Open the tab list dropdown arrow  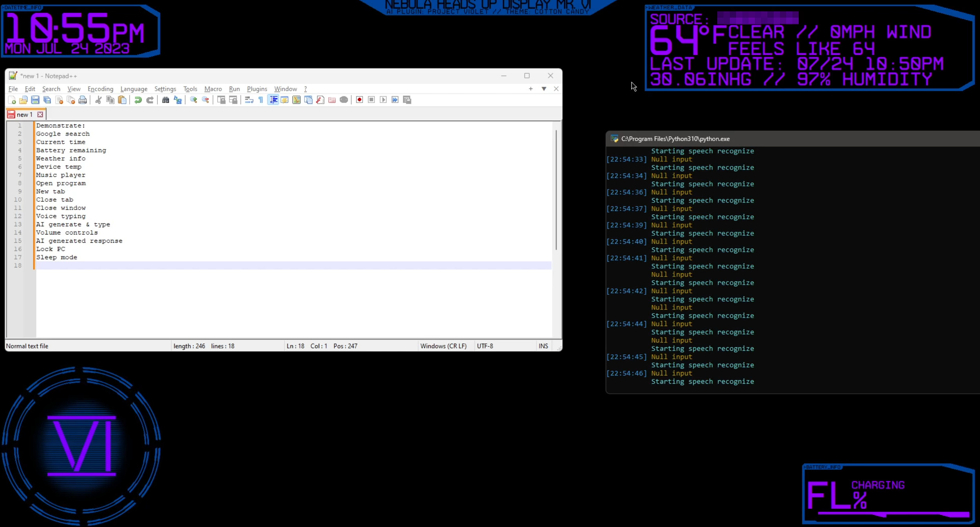coord(544,89)
